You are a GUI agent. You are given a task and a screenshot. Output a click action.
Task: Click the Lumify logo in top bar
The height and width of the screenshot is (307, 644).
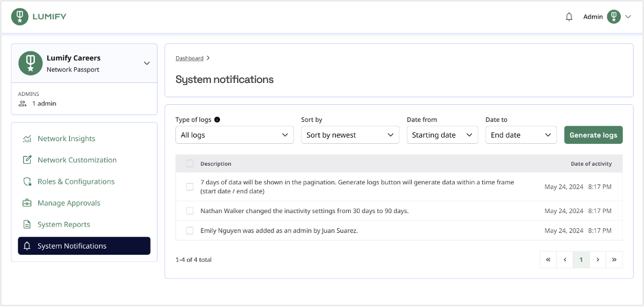point(38,17)
